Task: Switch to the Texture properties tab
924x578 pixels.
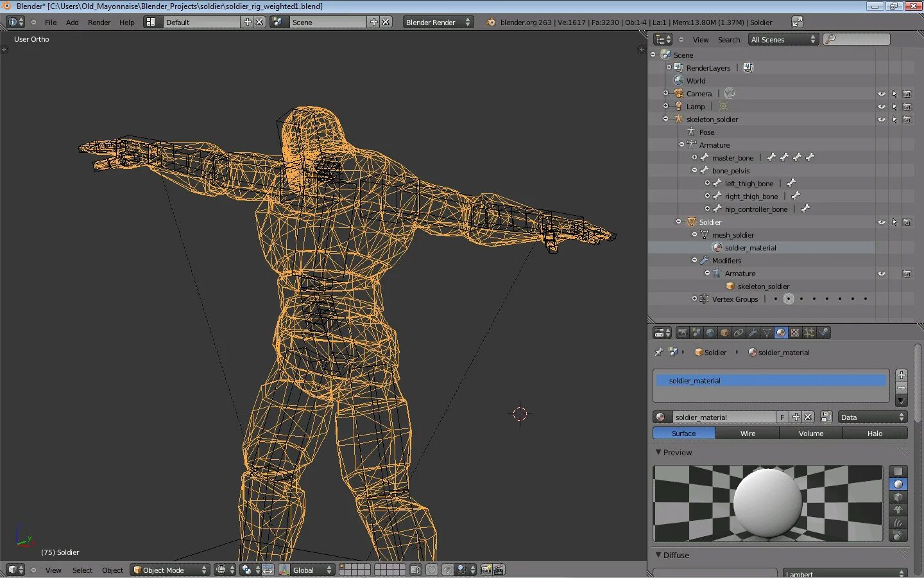Action: (x=795, y=333)
